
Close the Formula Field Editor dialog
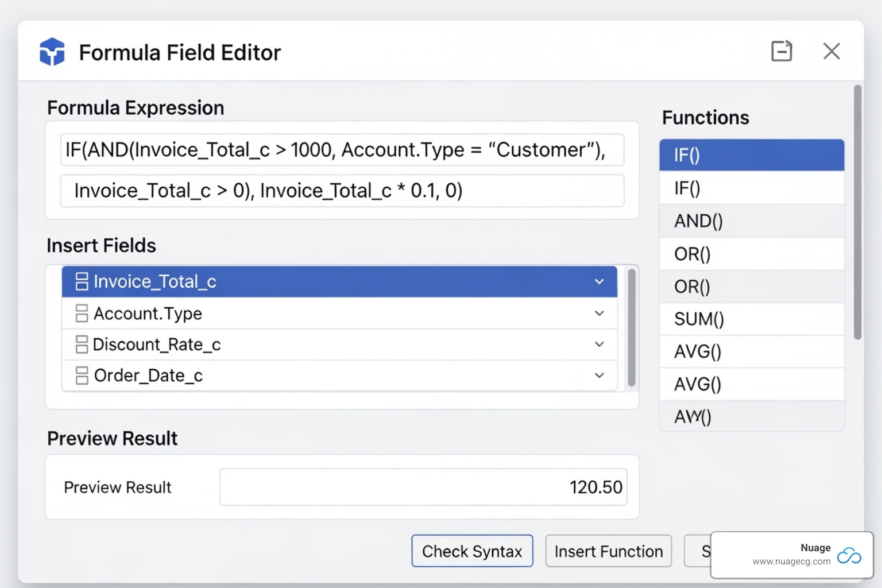click(831, 51)
